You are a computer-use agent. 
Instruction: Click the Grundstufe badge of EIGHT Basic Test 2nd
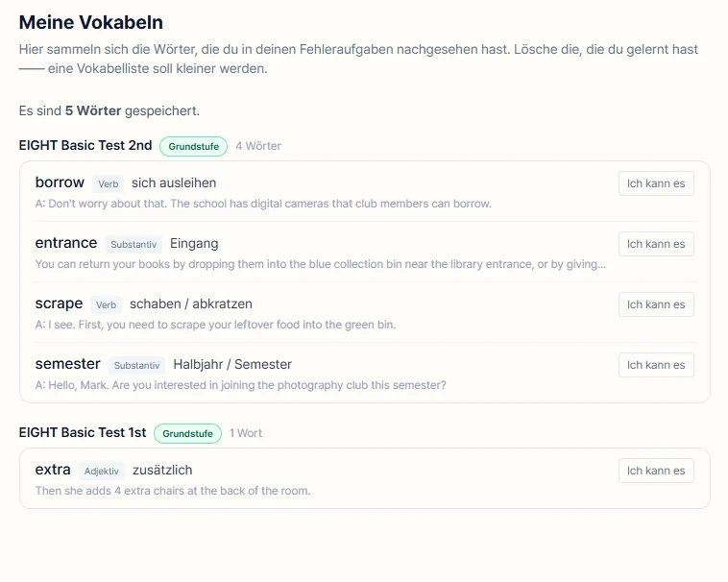tap(193, 146)
